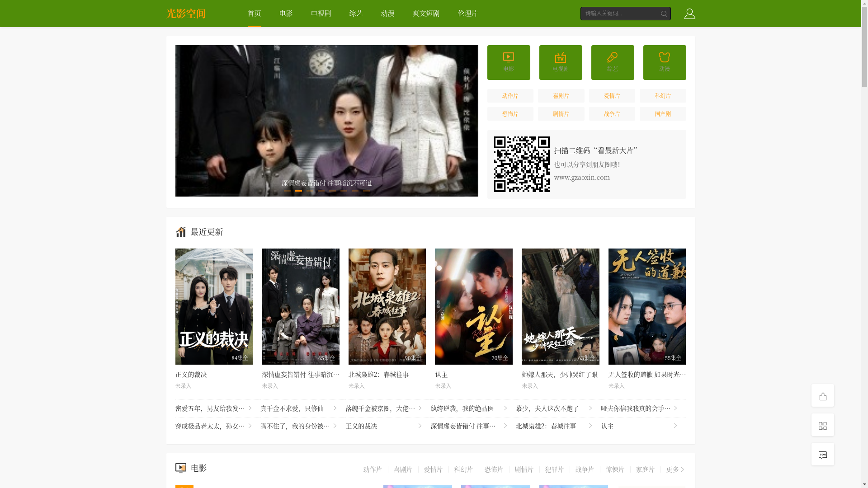Viewport: 868px width, 488px height.
Task: Click the floating share icon button
Action: 822,396
